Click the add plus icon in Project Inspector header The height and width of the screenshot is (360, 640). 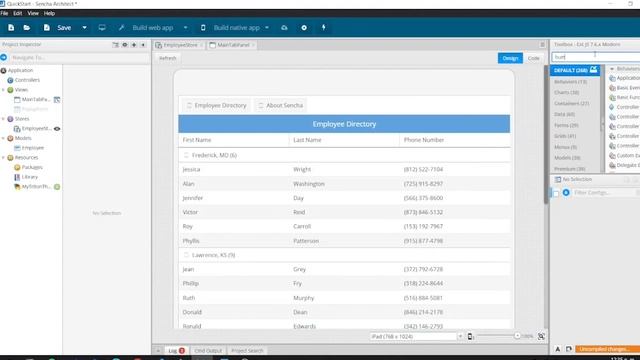(x=134, y=44)
